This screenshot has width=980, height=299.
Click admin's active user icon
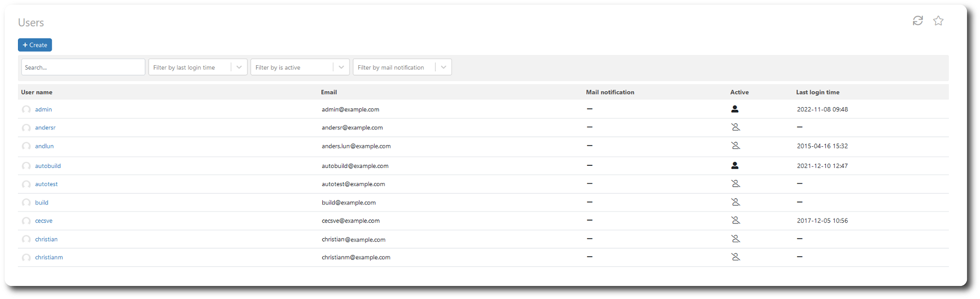[734, 109]
